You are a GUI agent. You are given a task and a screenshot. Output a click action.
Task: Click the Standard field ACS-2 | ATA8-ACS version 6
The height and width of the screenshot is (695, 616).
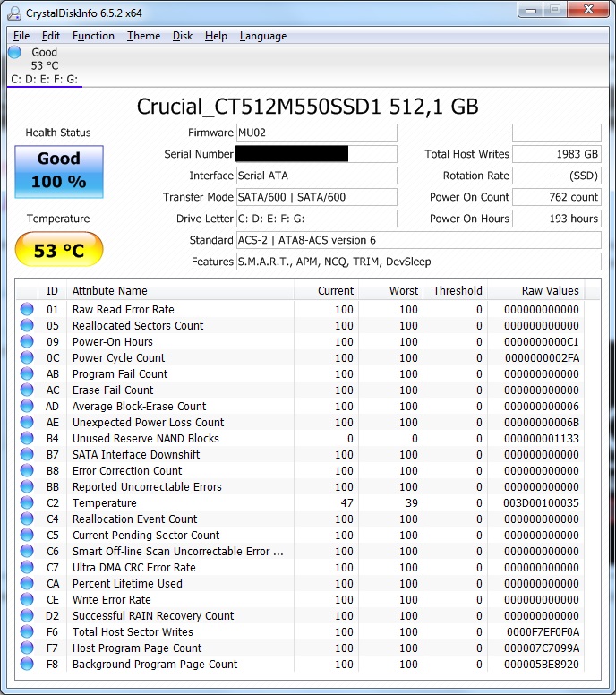419,240
